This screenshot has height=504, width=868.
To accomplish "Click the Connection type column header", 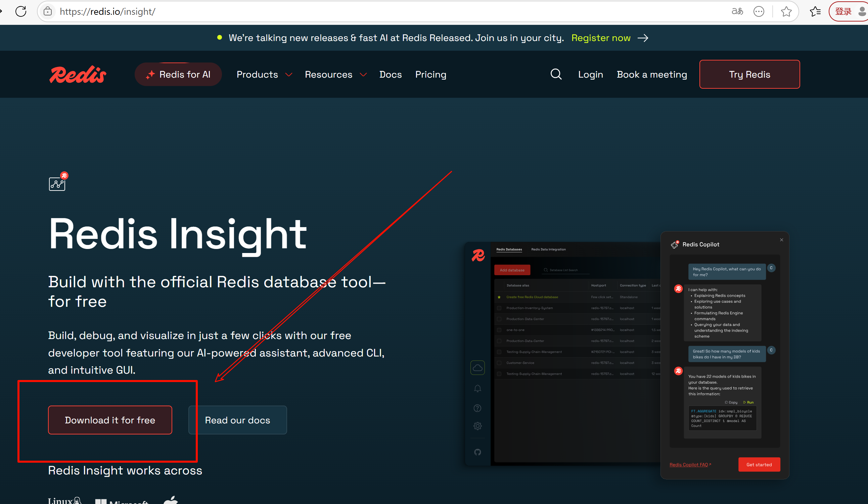I will pos(633,286).
